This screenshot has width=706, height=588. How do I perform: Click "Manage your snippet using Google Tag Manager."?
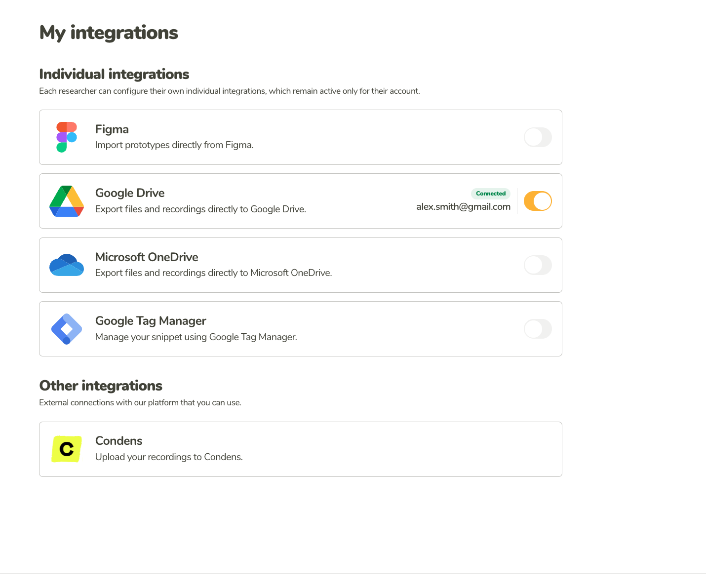(196, 337)
